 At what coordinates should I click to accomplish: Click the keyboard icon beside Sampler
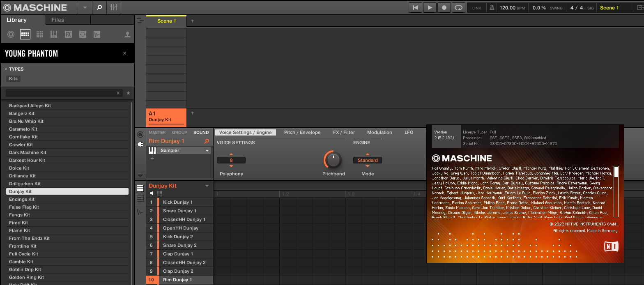coord(152,151)
